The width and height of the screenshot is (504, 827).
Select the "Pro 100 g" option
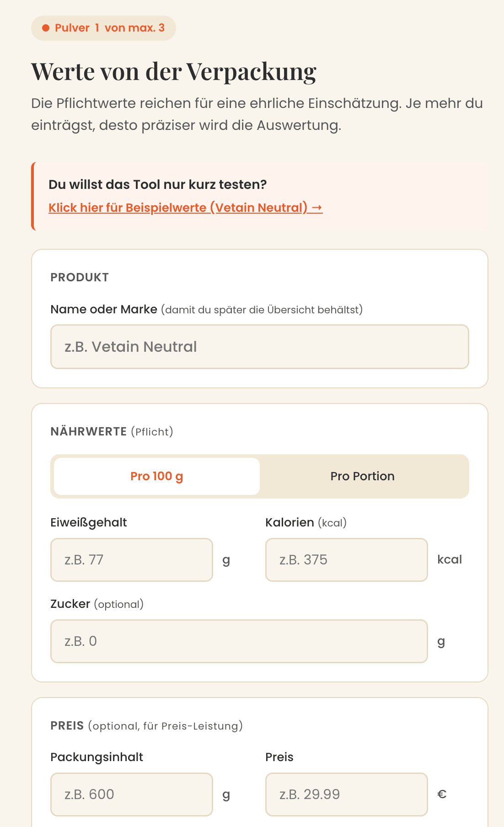point(157,476)
